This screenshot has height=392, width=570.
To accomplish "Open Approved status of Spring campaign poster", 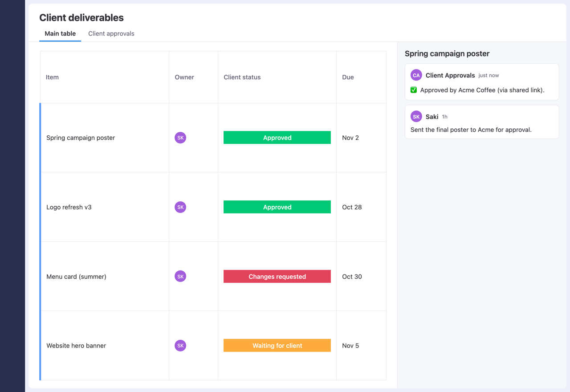I will 277,138.
